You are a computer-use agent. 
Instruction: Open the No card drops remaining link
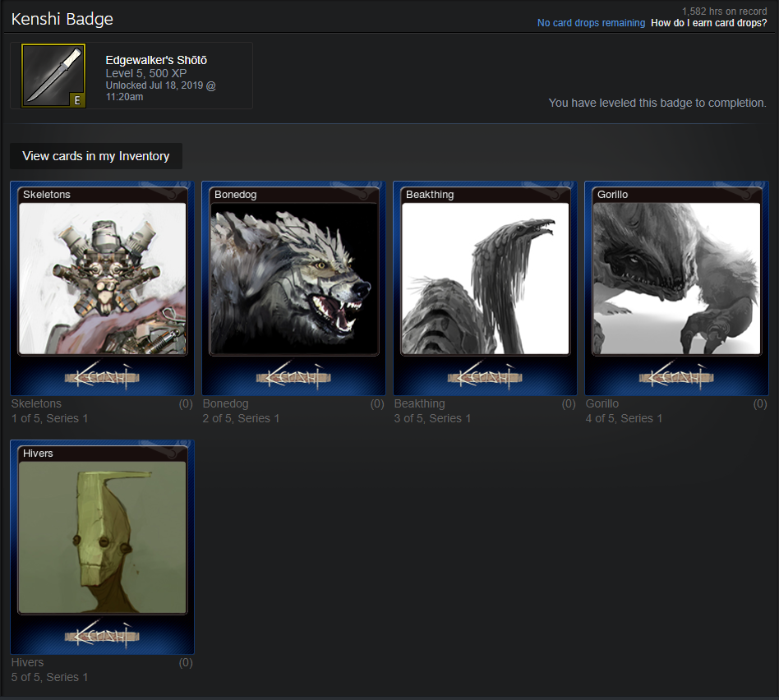tap(591, 23)
